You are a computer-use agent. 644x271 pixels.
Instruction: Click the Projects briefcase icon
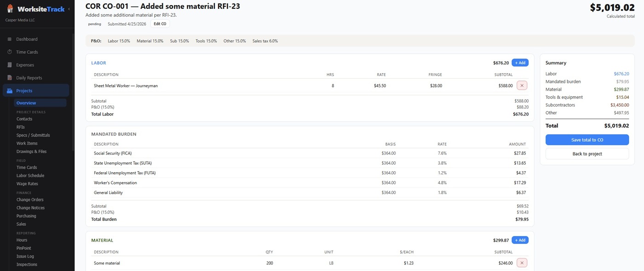tap(10, 91)
